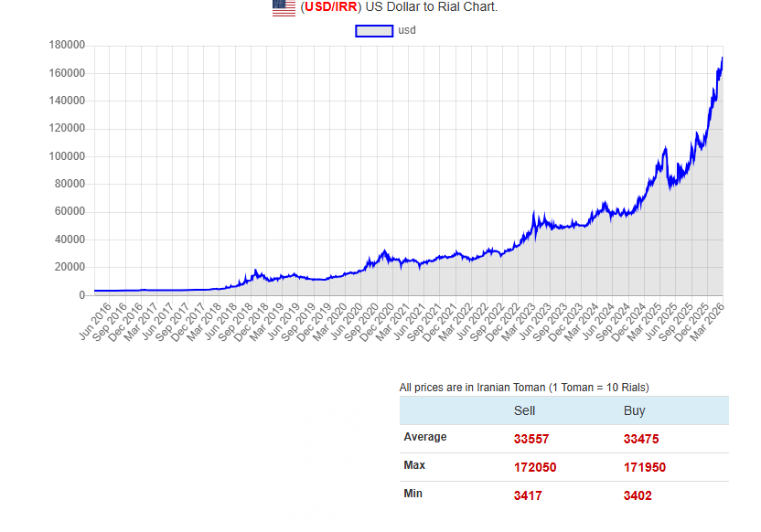Click the 'Sell' column header
The width and height of the screenshot is (761, 532).
(524, 410)
